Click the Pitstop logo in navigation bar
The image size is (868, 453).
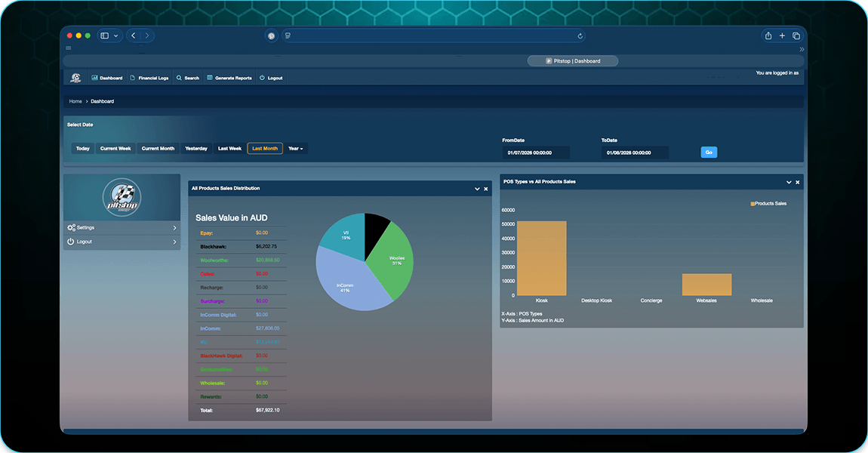pos(75,78)
